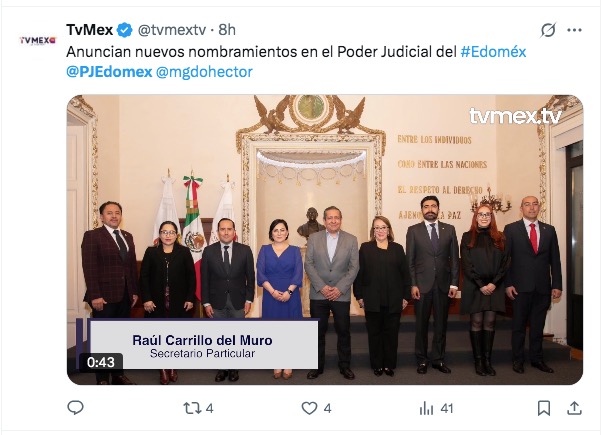
Task: Repost the tweet using the retweet icon
Action: [x=192, y=408]
